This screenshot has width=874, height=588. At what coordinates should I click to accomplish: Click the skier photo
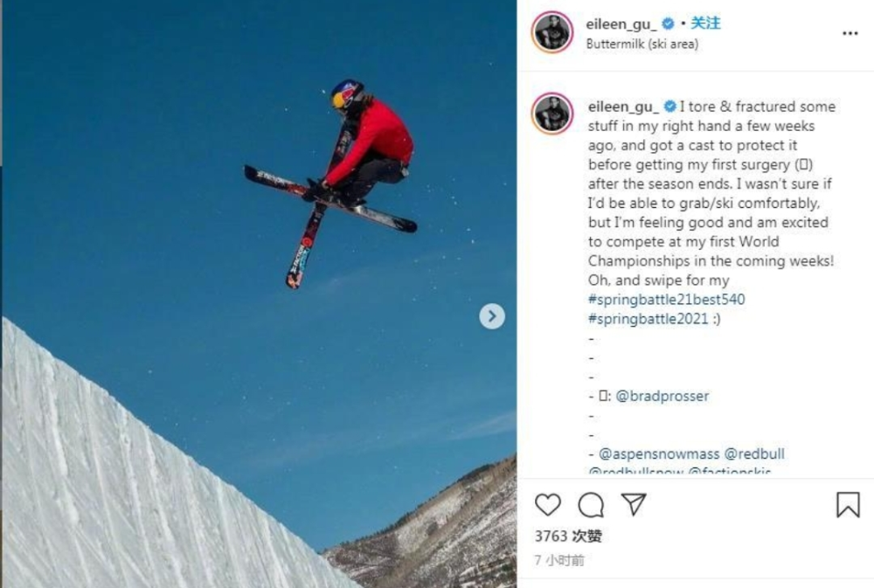pyautogui.click(x=260, y=294)
